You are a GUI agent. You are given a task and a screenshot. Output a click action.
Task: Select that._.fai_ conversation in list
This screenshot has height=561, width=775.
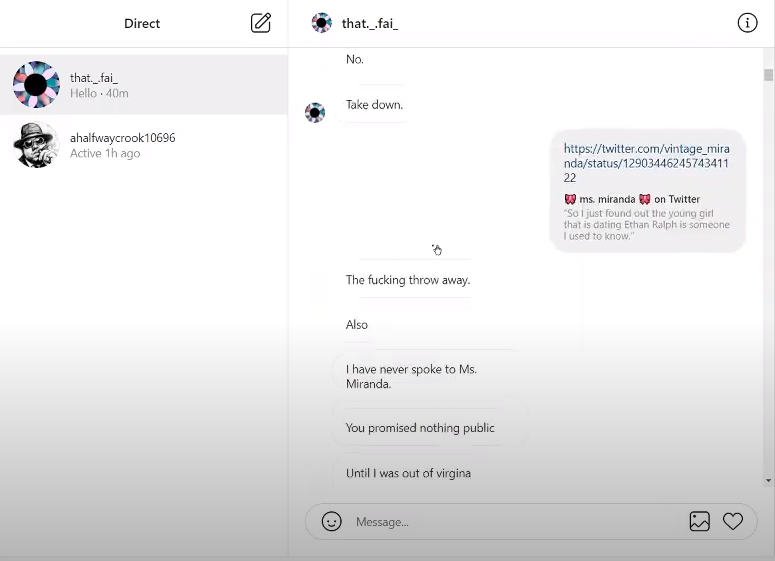point(143,85)
